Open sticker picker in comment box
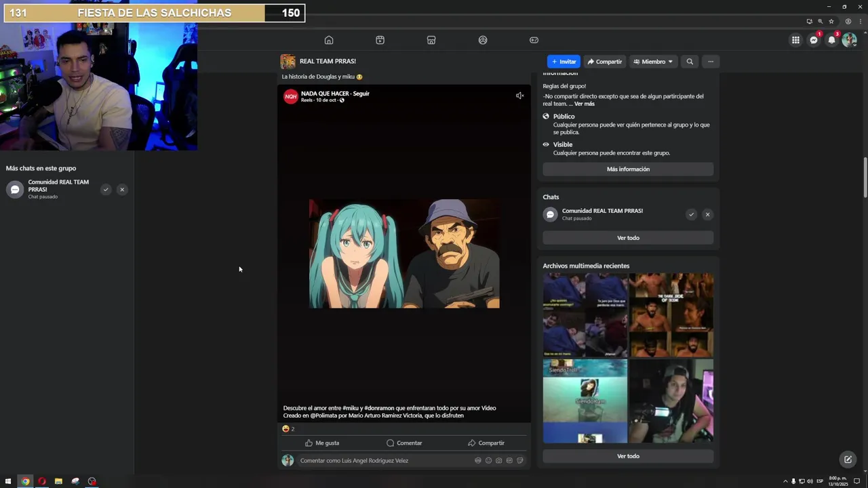Screen dimensions: 868x488 (520, 460)
